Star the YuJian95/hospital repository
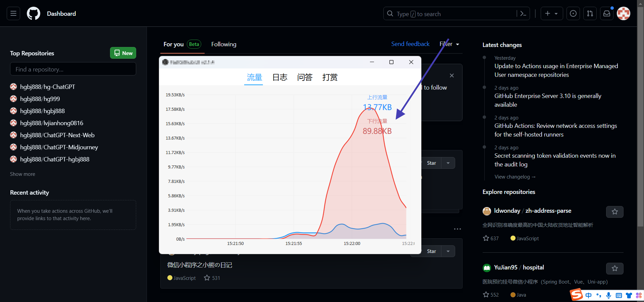The height and width of the screenshot is (302, 644). pyautogui.click(x=614, y=268)
